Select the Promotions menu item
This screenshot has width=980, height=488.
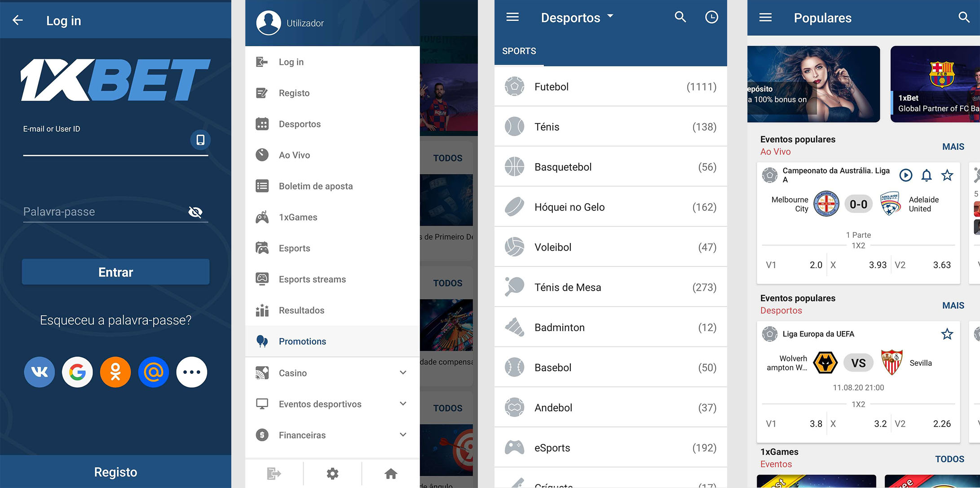pos(303,341)
